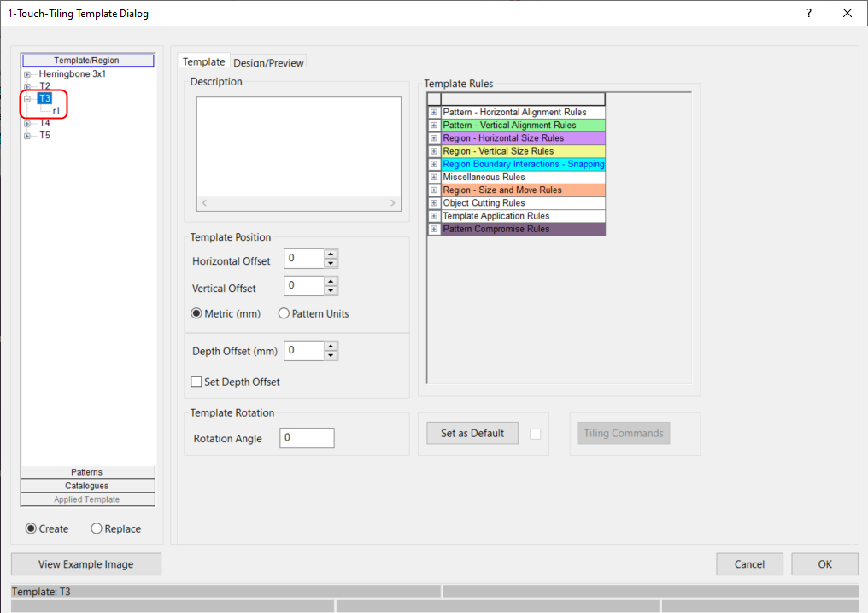
Task: Increase Vertical Offset with up arrow
Action: point(331,281)
